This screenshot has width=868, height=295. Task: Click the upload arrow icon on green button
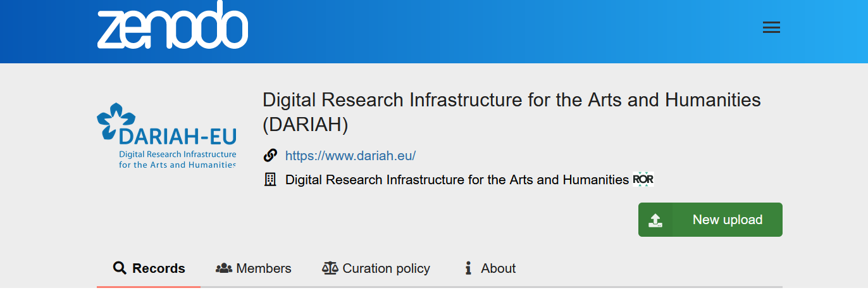pos(655,220)
